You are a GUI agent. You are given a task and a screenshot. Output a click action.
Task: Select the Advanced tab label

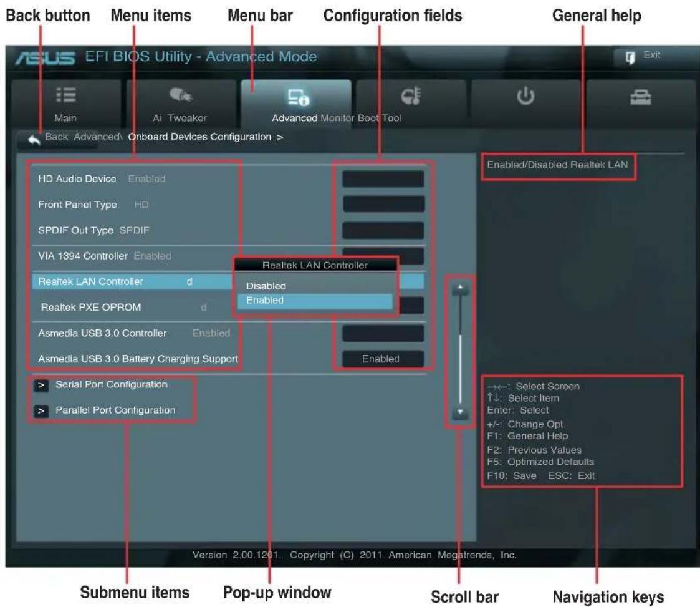tap(294, 118)
